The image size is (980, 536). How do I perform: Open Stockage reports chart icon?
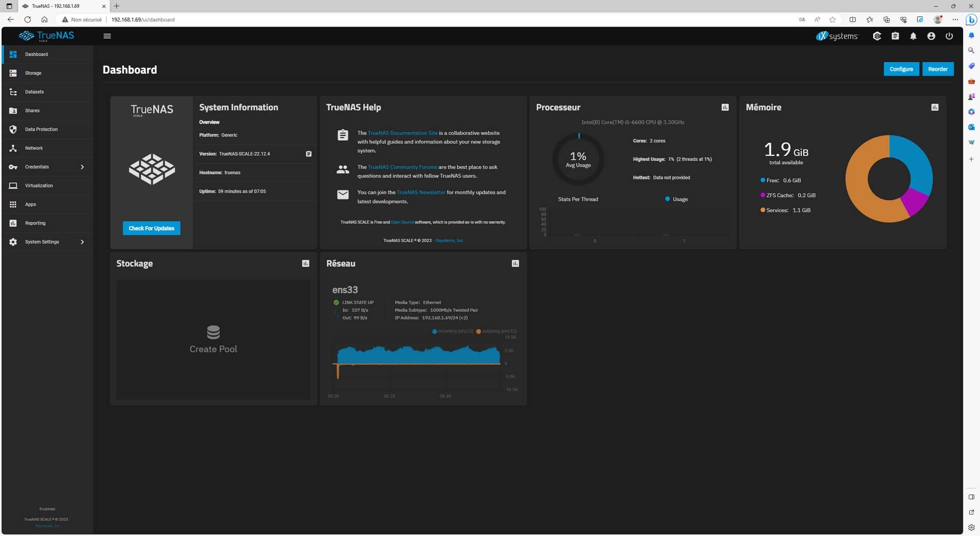305,263
